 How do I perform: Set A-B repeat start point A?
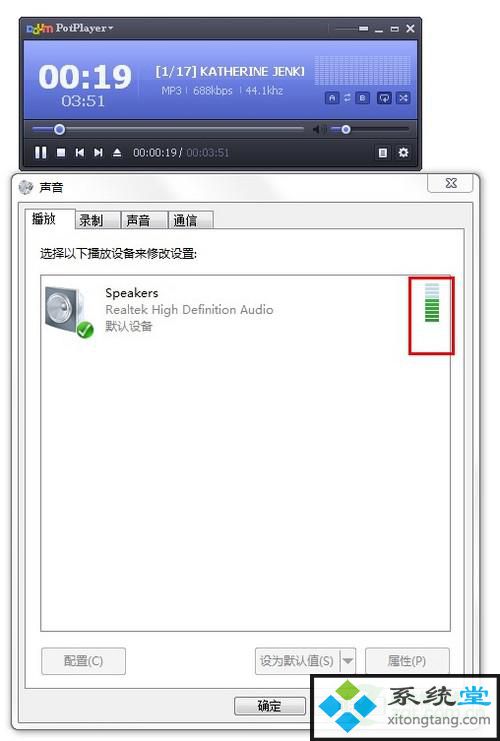tap(332, 98)
